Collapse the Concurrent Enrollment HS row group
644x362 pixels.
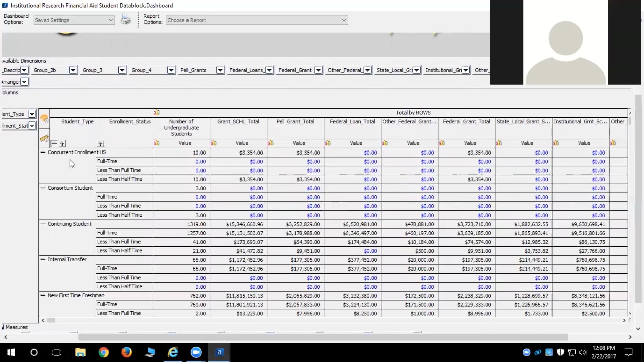pos(43,152)
